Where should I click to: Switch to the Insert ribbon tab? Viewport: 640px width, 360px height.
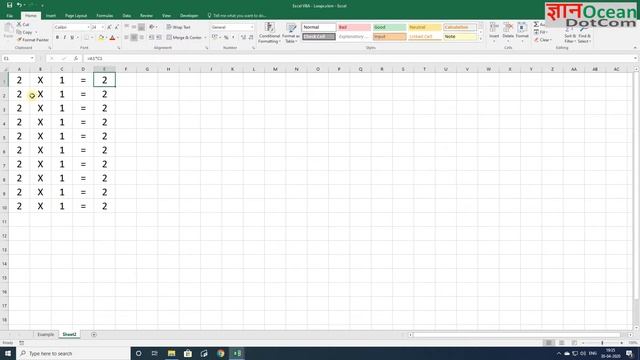(x=51, y=16)
